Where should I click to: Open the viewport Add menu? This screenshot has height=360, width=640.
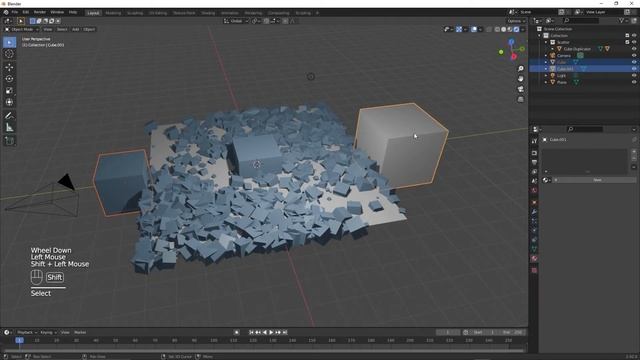(x=76, y=29)
